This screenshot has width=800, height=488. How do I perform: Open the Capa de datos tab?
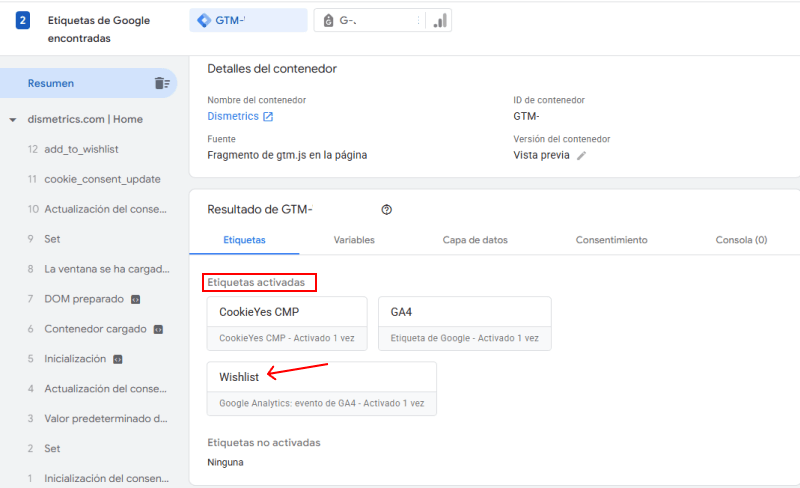475,240
